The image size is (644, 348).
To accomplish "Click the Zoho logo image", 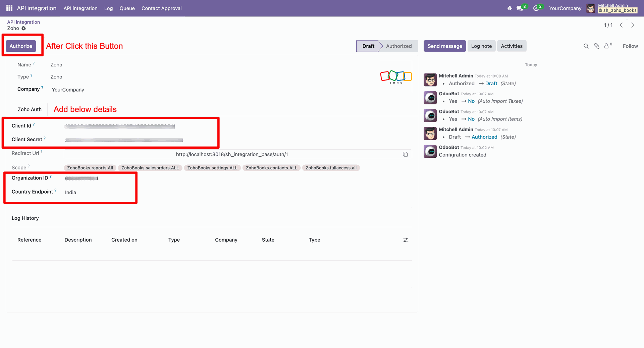I will coord(396,77).
